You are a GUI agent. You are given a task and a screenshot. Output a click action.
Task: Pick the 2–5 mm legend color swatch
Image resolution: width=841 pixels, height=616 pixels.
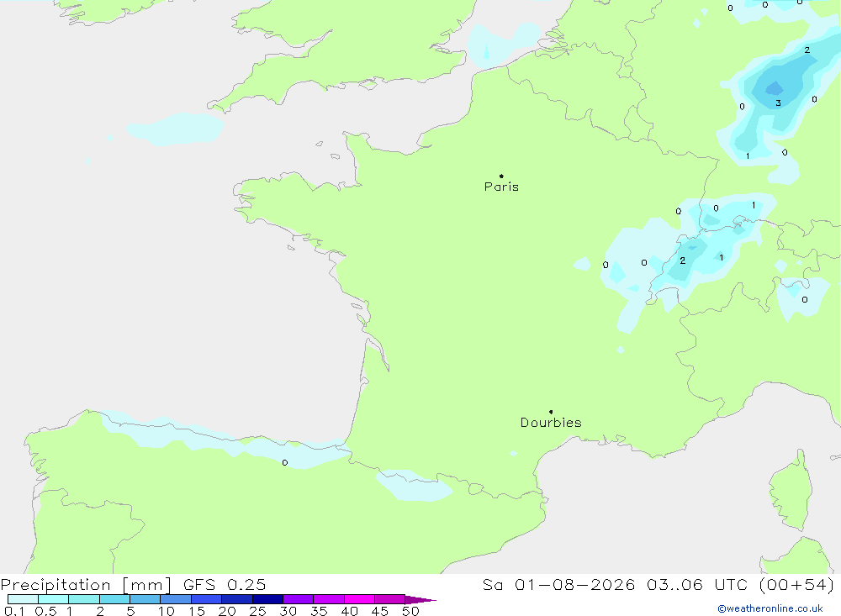114,599
